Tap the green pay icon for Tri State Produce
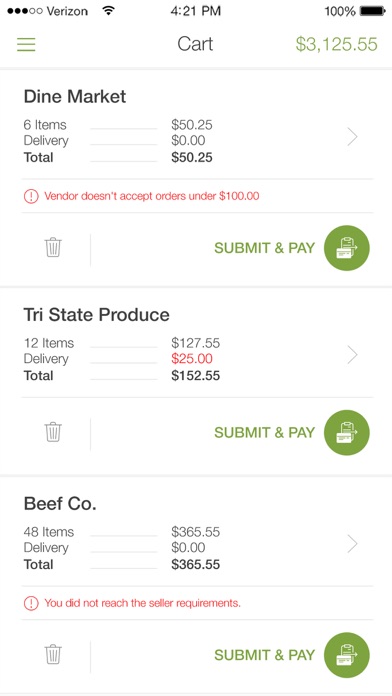The width and height of the screenshot is (392, 696). pos(347,432)
